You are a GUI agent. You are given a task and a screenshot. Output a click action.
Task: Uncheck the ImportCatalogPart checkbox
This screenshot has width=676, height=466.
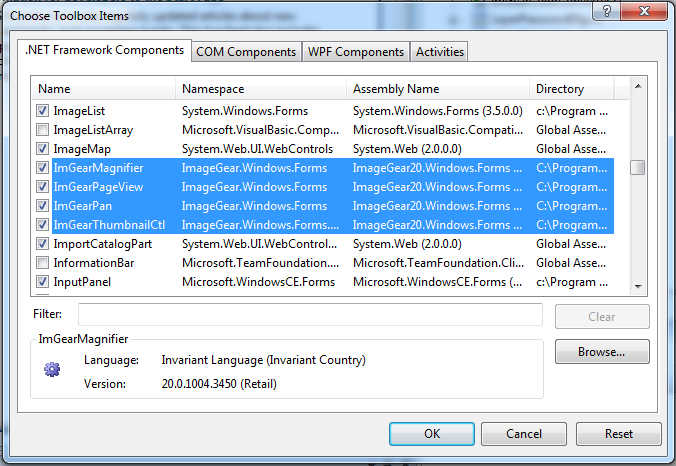(x=42, y=244)
